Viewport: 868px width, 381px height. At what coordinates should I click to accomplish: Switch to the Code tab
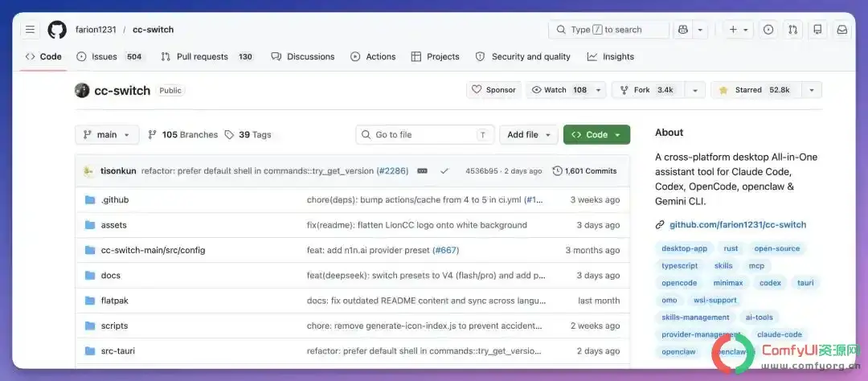pyautogui.click(x=43, y=56)
